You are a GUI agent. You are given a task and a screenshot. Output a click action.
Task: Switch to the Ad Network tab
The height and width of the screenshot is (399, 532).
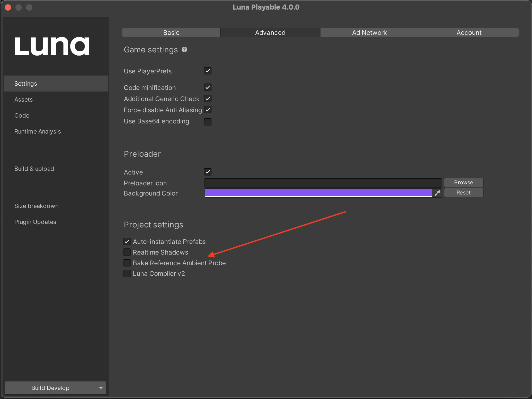click(370, 32)
